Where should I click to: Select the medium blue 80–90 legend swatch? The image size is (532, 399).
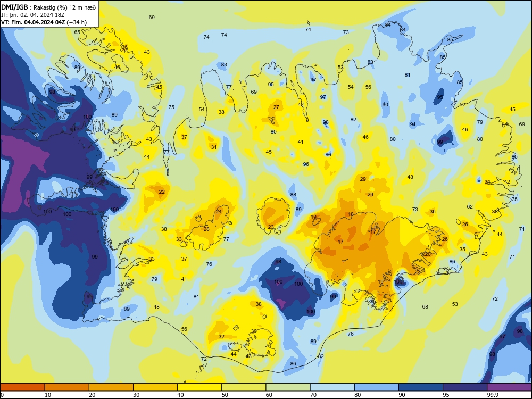pos(377,387)
